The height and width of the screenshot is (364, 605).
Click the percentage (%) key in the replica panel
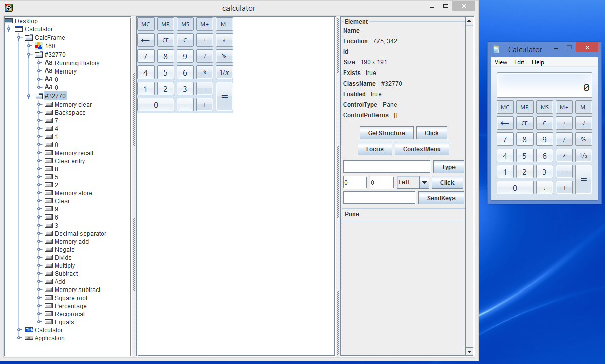(224, 56)
